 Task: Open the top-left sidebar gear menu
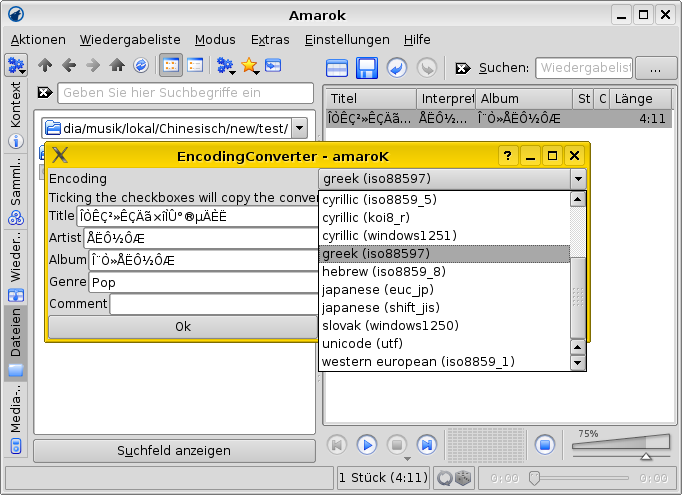(x=17, y=65)
